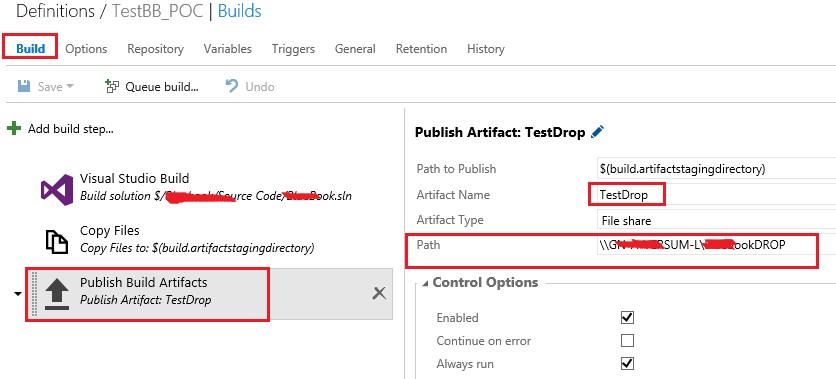Toggle the Always run checkbox
The width and height of the screenshot is (836, 379).
(628, 364)
